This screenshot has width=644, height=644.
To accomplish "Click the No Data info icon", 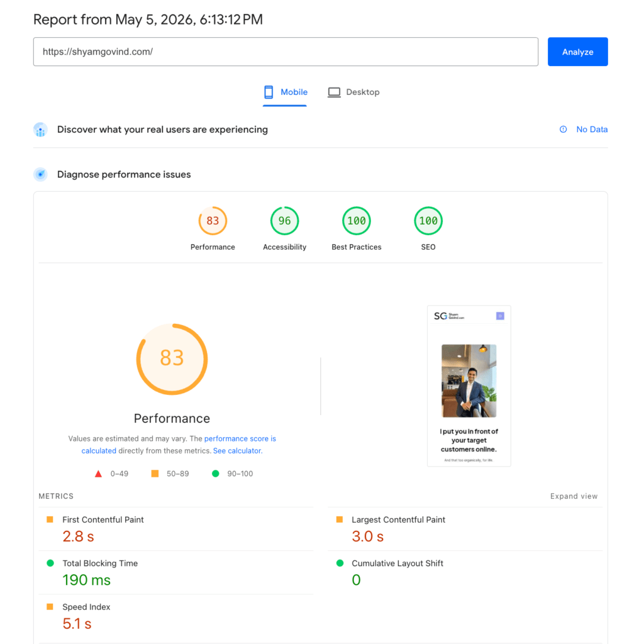I will pyautogui.click(x=563, y=130).
